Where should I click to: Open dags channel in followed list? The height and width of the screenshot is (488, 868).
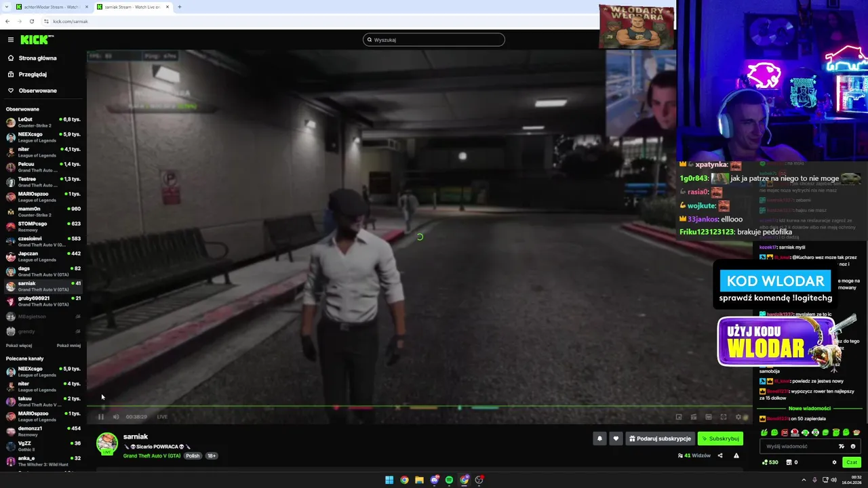(43, 271)
